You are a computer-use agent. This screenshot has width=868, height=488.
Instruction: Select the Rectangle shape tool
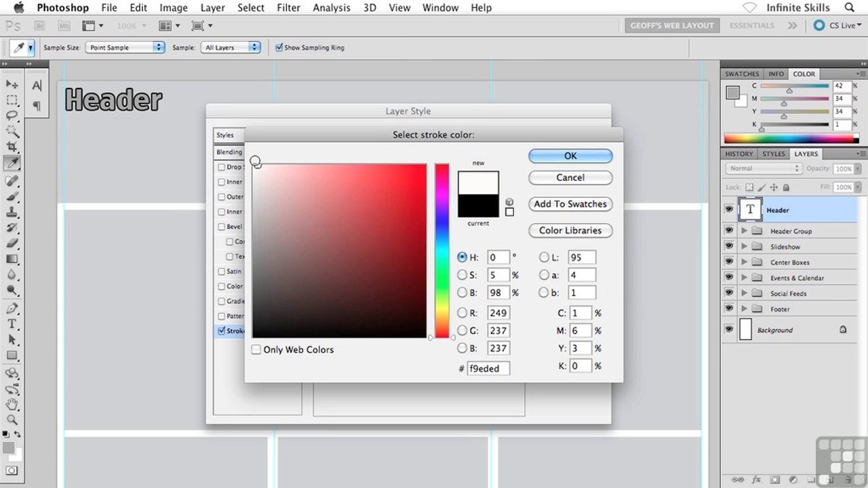(x=12, y=354)
